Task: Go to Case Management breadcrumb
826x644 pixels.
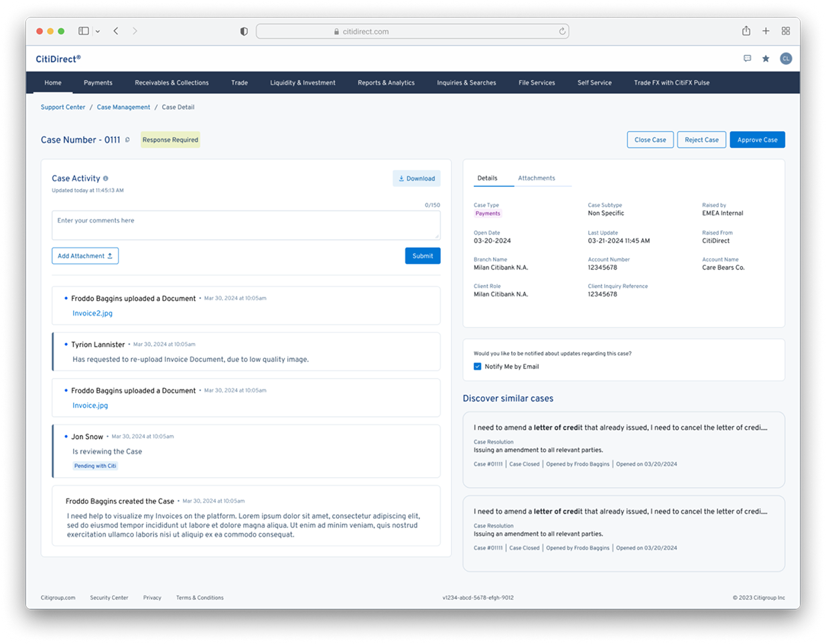Action: (x=123, y=107)
